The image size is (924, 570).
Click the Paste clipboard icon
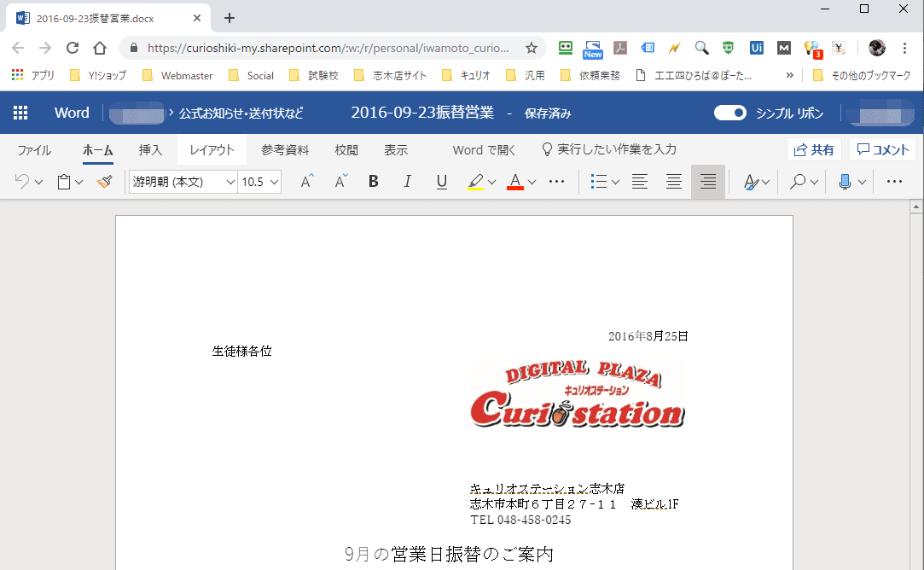(x=64, y=182)
